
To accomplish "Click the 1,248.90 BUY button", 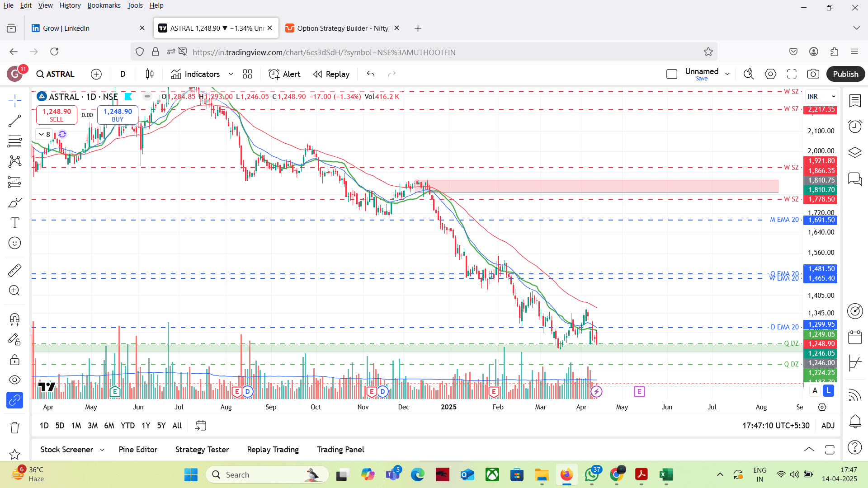I will [x=118, y=115].
